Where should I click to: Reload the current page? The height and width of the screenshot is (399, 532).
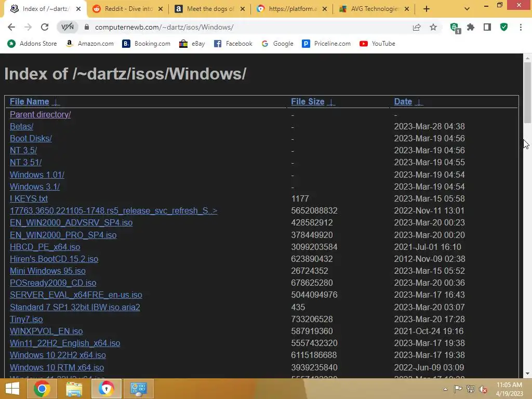45,27
